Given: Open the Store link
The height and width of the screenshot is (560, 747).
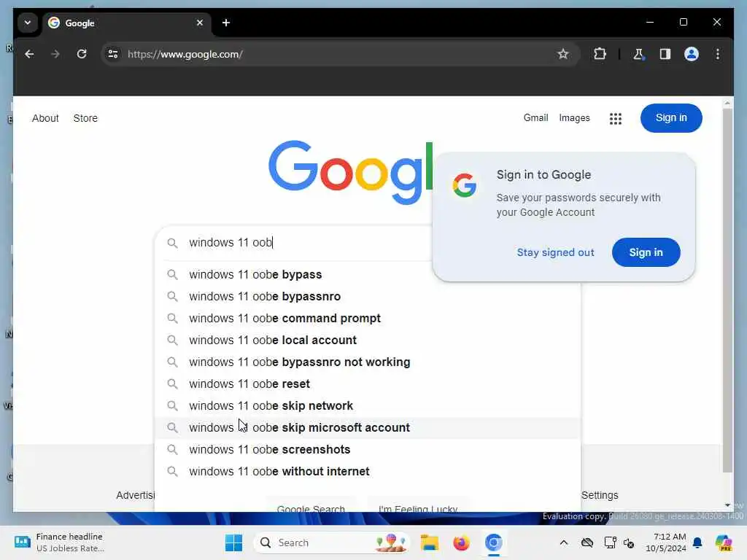Looking at the screenshot, I should pyautogui.click(x=85, y=118).
